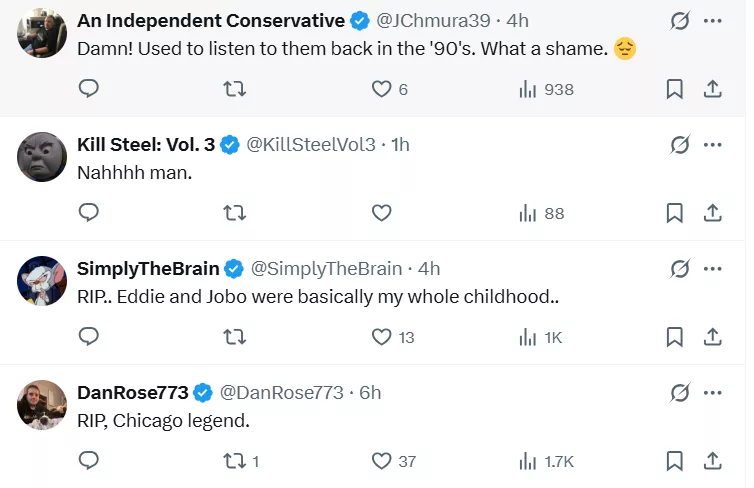Open the @KillSteelVol3 profile handle
This screenshot has width=754, height=488.
[311, 144]
